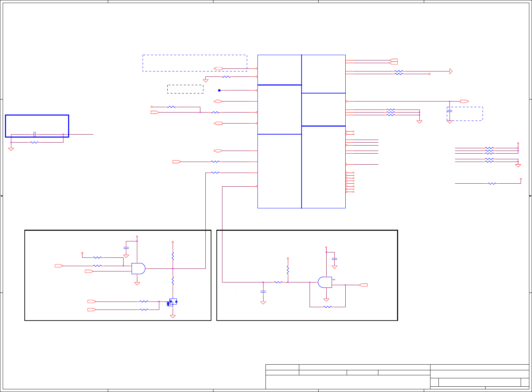Select the feedback resistor under the right-hand logic gate

tap(328, 307)
